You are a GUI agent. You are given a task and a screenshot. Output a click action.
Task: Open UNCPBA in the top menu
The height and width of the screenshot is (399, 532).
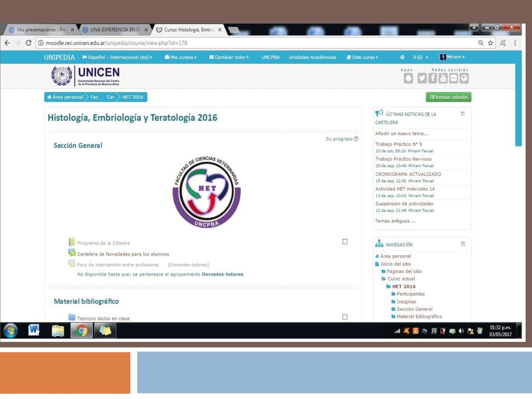(x=271, y=57)
